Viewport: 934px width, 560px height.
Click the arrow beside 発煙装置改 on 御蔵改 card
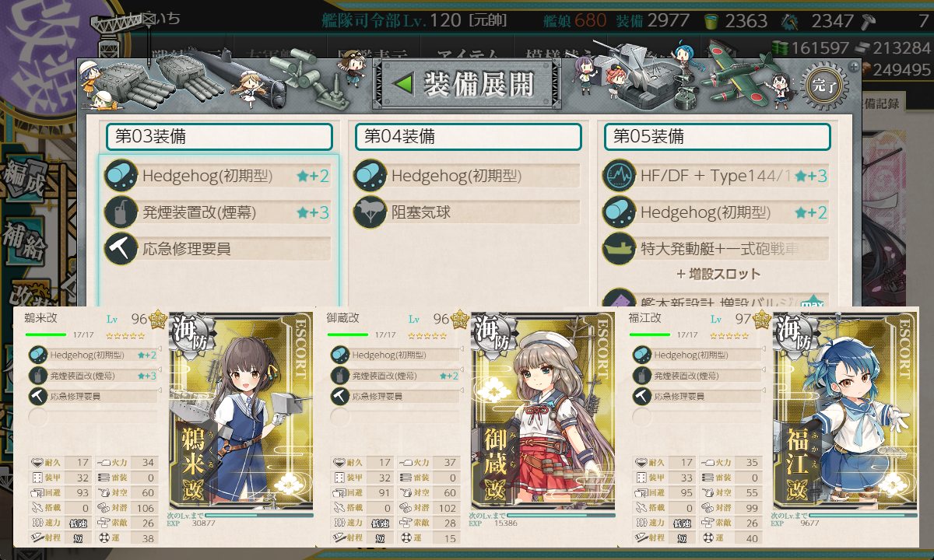(x=462, y=369)
